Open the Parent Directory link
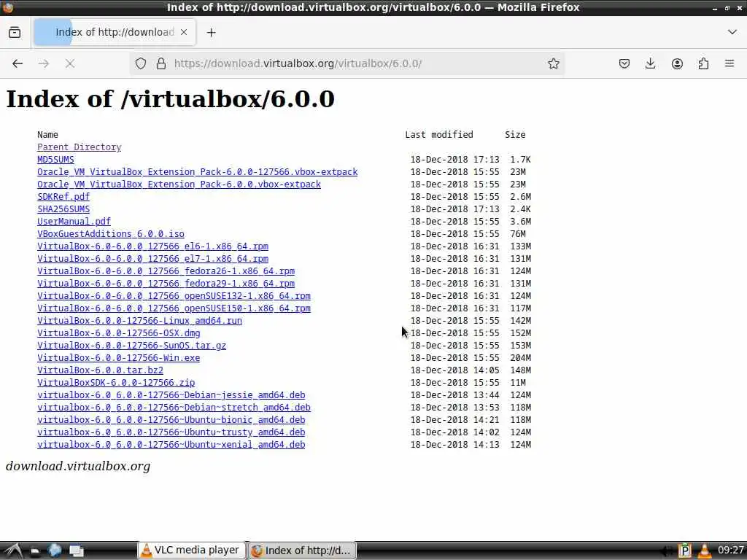Screen dimensions: 747x560 pos(79,147)
